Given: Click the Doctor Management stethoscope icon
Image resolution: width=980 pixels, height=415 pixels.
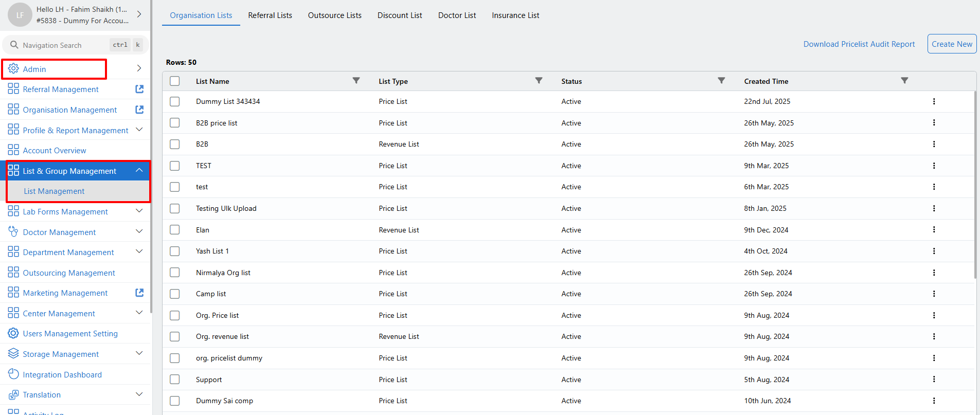Looking at the screenshot, I should pyautogui.click(x=13, y=232).
